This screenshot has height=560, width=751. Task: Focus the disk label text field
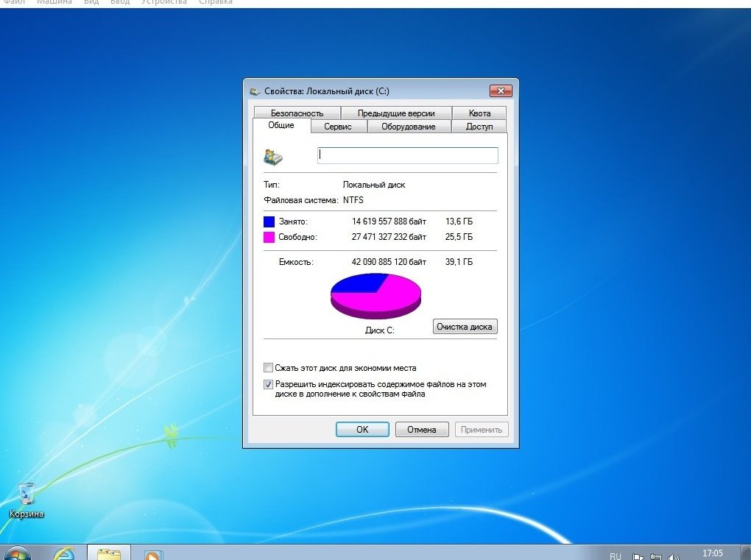pos(408,155)
